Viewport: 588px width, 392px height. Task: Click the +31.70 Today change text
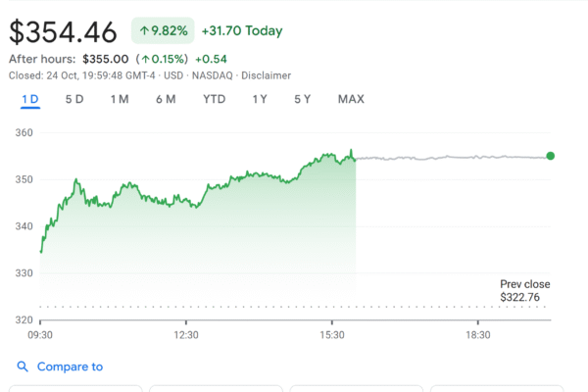point(241,31)
